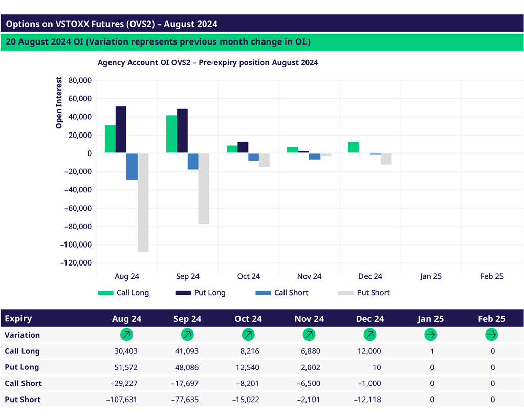Click the Aug 24 variation up-arrow icon
524x420 pixels.
click(x=126, y=335)
